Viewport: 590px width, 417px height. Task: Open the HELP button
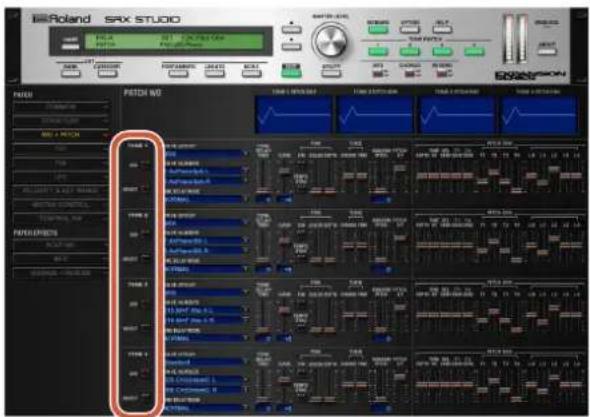(442, 29)
